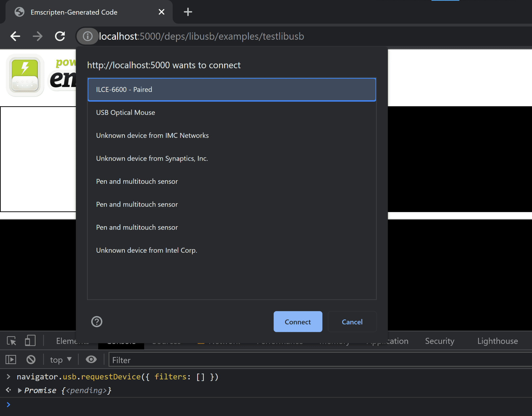
Task: Click Cancel to dismiss the USB dialog
Action: [352, 321]
